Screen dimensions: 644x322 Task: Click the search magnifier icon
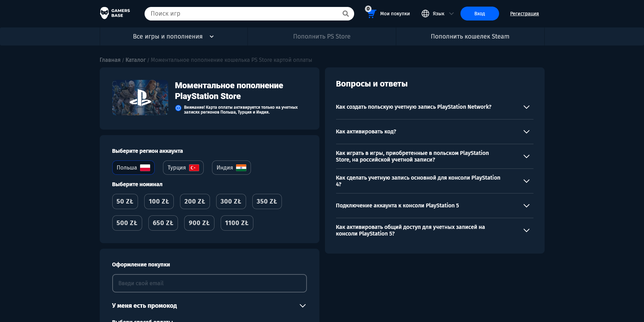345,14
